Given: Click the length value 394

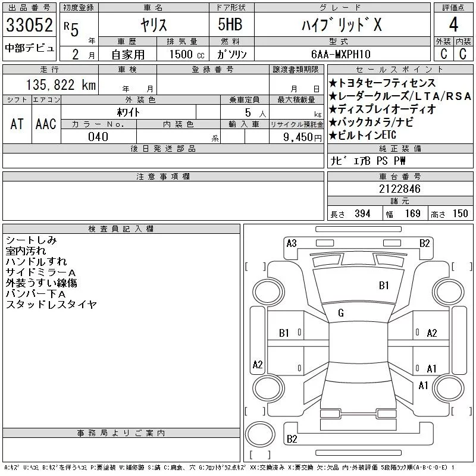Looking at the screenshot, I should click(362, 214).
